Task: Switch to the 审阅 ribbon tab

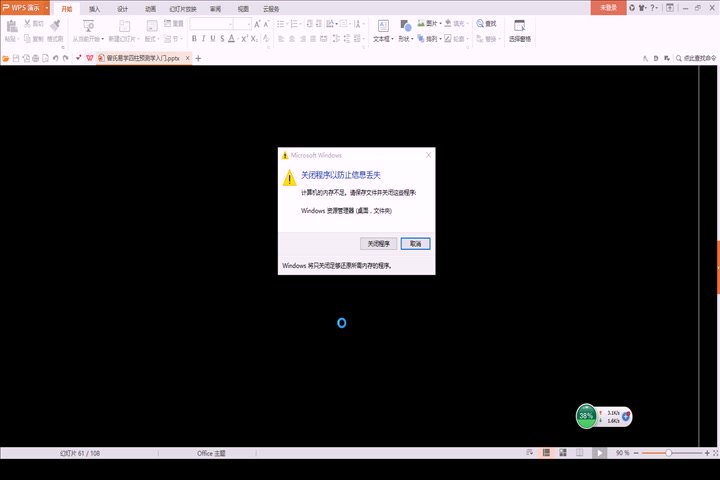Action: pyautogui.click(x=215, y=9)
